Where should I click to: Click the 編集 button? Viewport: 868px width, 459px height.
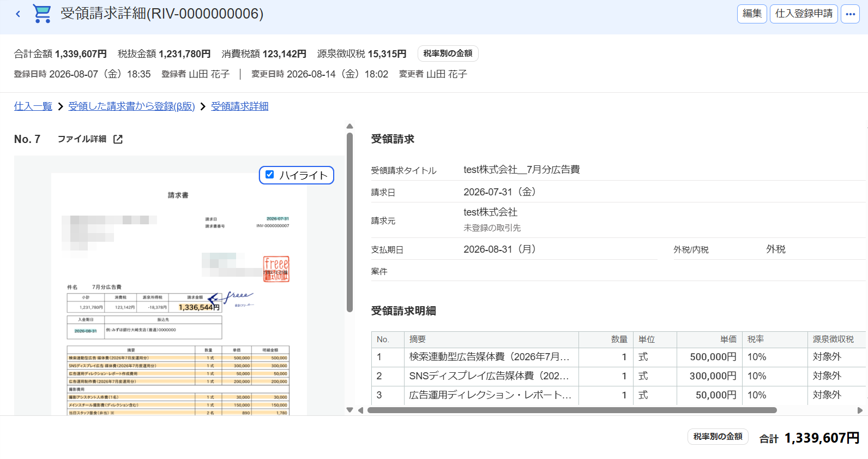pyautogui.click(x=752, y=14)
